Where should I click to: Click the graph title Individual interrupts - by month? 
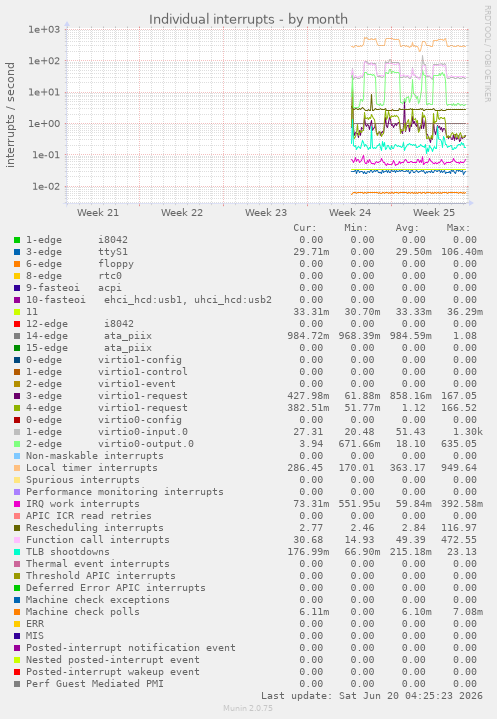tap(248, 19)
